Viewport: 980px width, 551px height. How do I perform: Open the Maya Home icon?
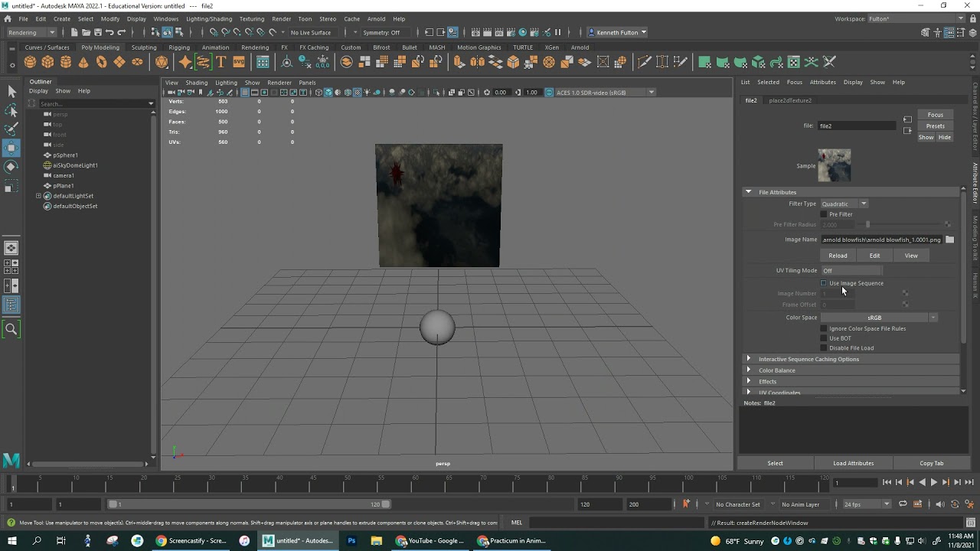click(x=8, y=18)
